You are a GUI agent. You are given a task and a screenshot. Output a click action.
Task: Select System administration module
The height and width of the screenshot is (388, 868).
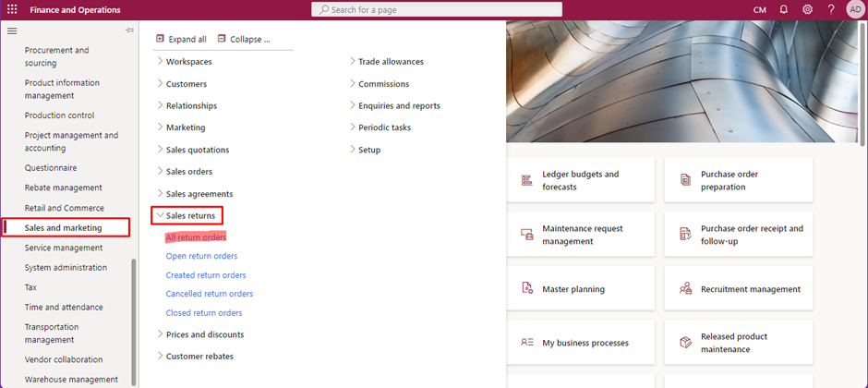click(66, 267)
